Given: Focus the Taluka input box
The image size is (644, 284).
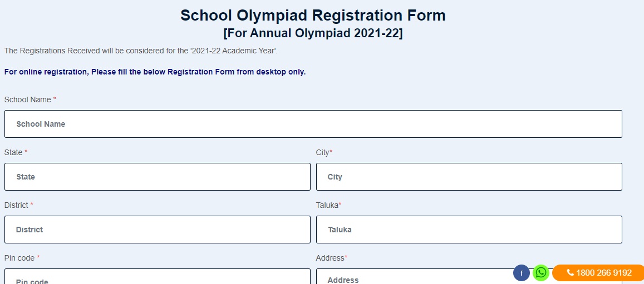Looking at the screenshot, I should coord(469,230).
